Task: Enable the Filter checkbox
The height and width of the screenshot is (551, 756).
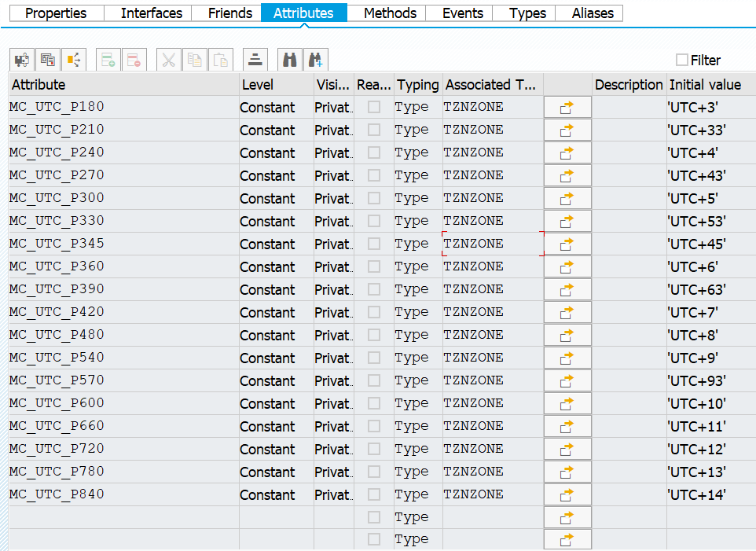Action: point(682,60)
